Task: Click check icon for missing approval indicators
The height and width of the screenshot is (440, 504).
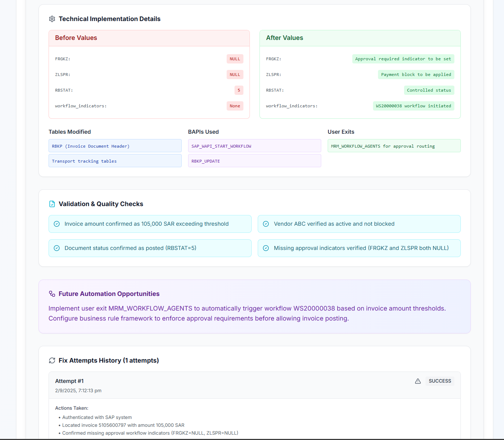Action: [266, 248]
